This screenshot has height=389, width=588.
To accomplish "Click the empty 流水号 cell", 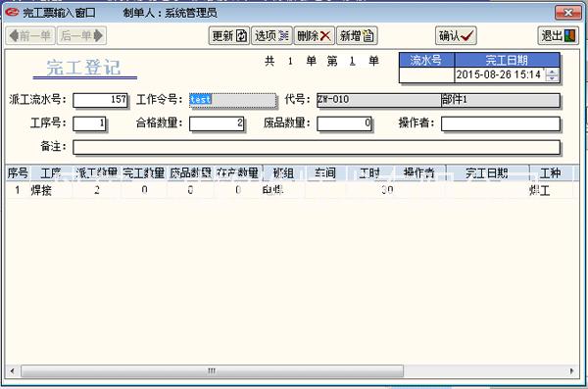I will pos(426,74).
